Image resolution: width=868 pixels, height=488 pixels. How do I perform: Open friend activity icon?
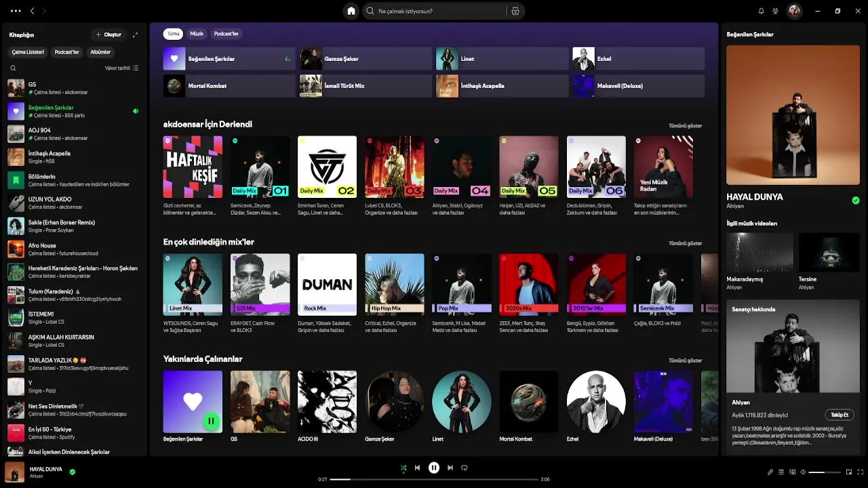click(775, 11)
